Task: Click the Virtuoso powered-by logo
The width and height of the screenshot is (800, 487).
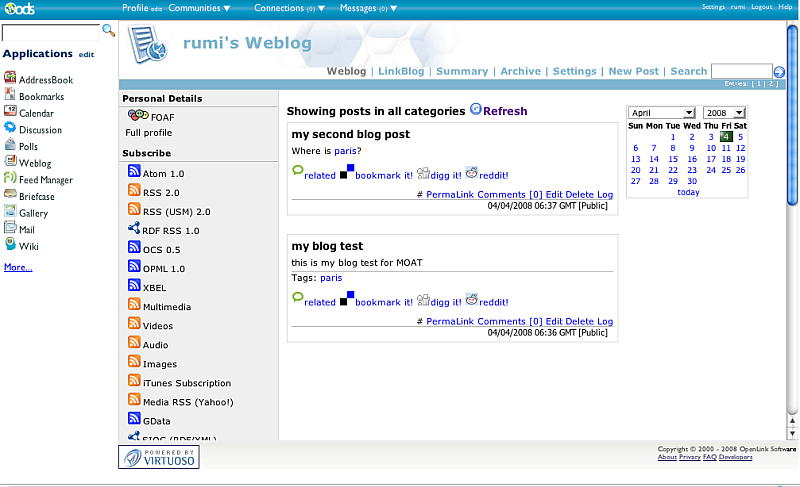Action: [x=159, y=457]
